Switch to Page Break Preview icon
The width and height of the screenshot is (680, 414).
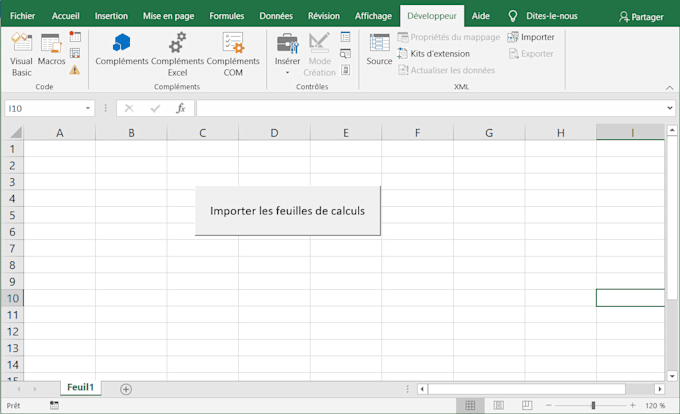click(527, 405)
